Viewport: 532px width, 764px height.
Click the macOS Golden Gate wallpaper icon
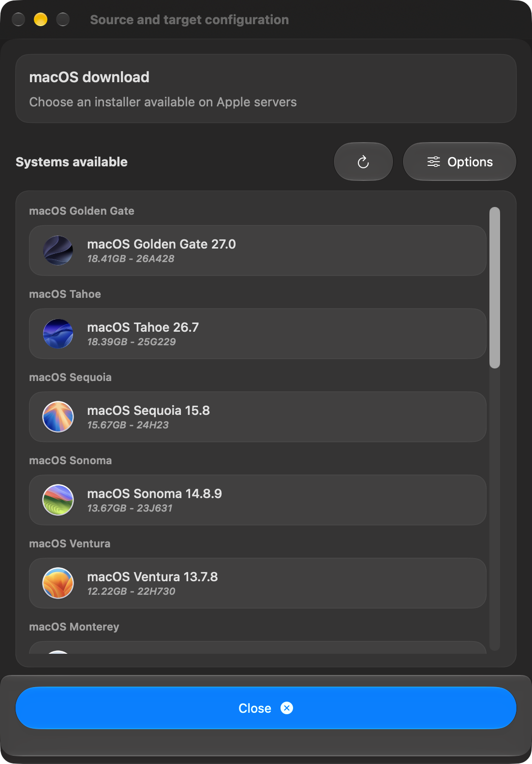(58, 250)
